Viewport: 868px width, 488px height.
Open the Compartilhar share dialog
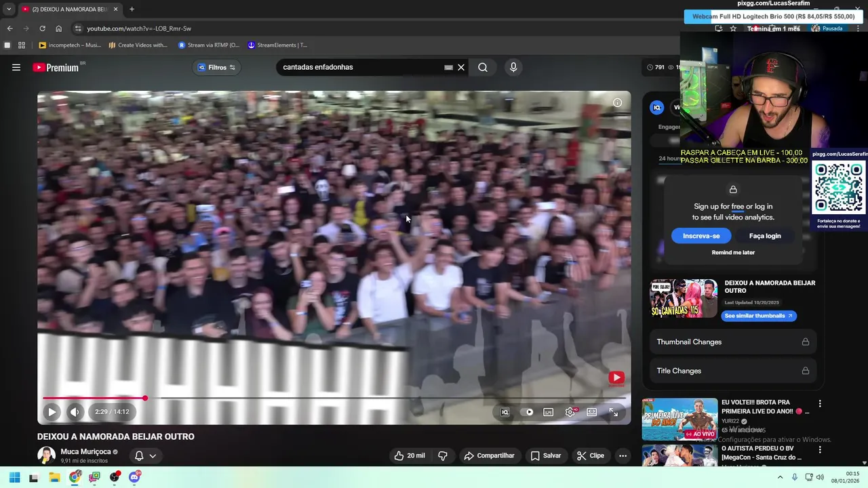(x=489, y=455)
